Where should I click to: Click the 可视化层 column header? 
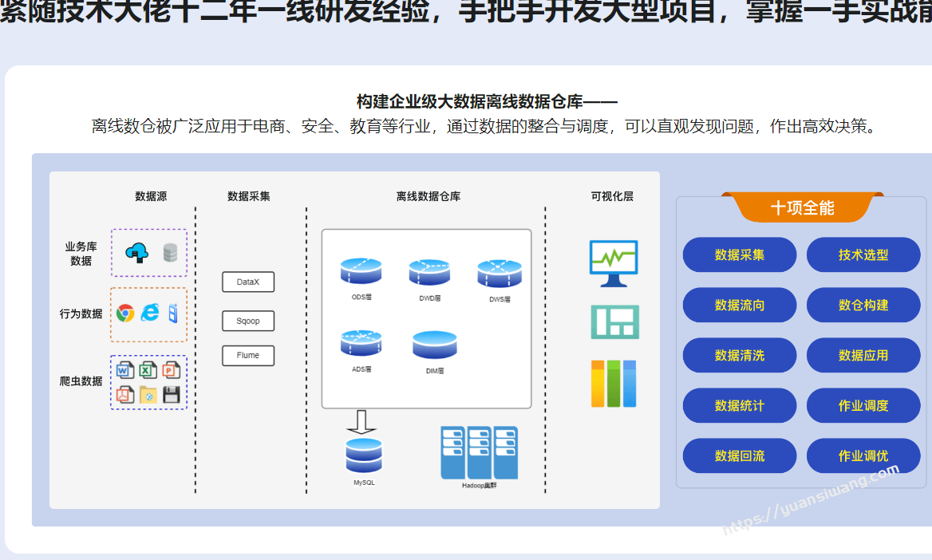[612, 196]
